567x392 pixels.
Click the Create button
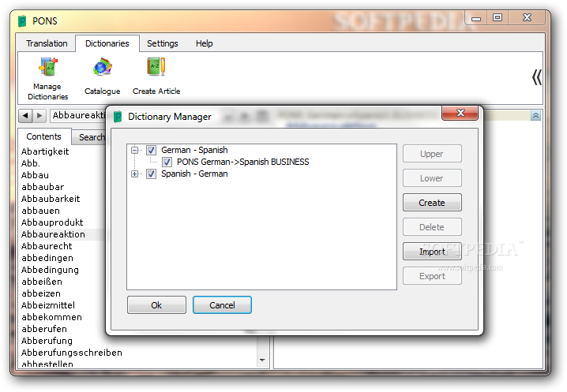point(432,203)
